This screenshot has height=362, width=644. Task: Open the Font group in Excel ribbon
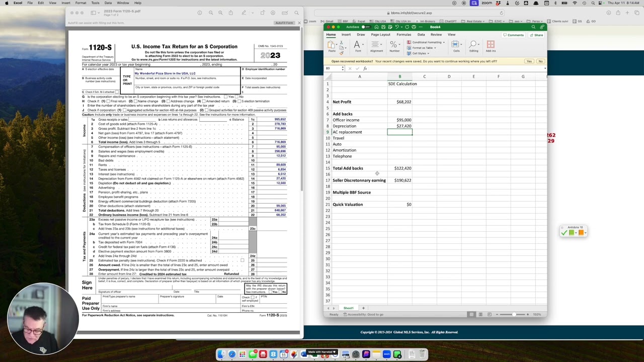pyautogui.click(x=358, y=46)
